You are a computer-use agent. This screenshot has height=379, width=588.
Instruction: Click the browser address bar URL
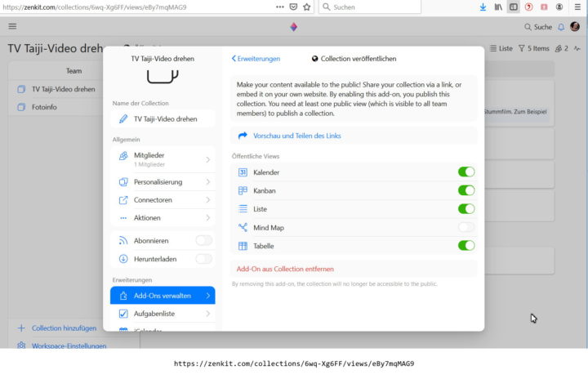95,7
